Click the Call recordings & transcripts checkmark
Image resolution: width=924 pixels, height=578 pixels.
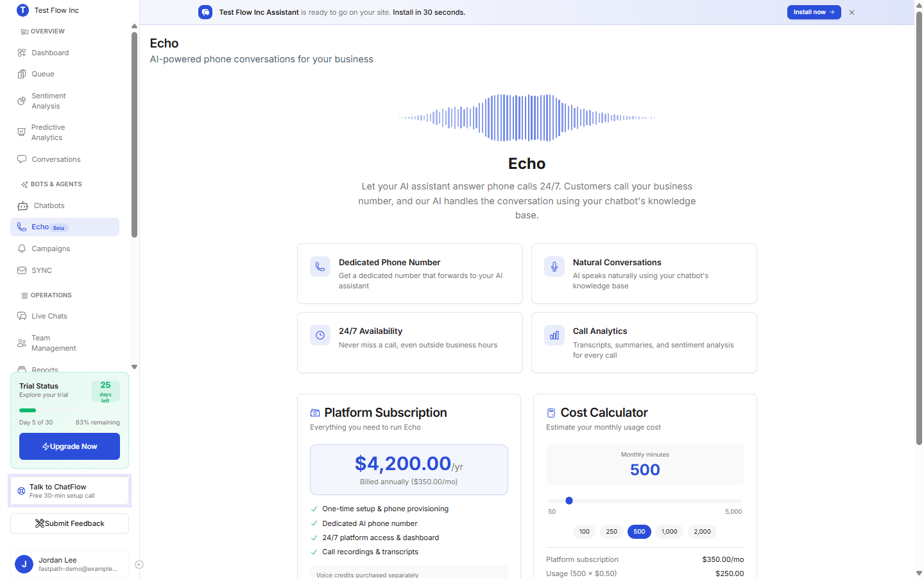click(x=314, y=552)
